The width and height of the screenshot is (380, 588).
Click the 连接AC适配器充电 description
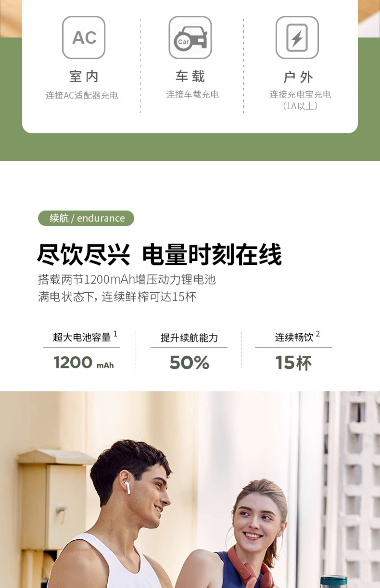tap(82, 95)
